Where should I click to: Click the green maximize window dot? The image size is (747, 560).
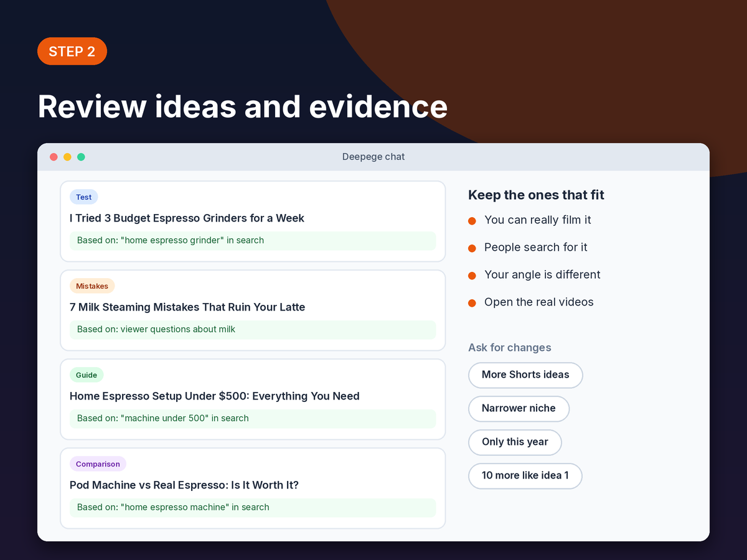(81, 157)
